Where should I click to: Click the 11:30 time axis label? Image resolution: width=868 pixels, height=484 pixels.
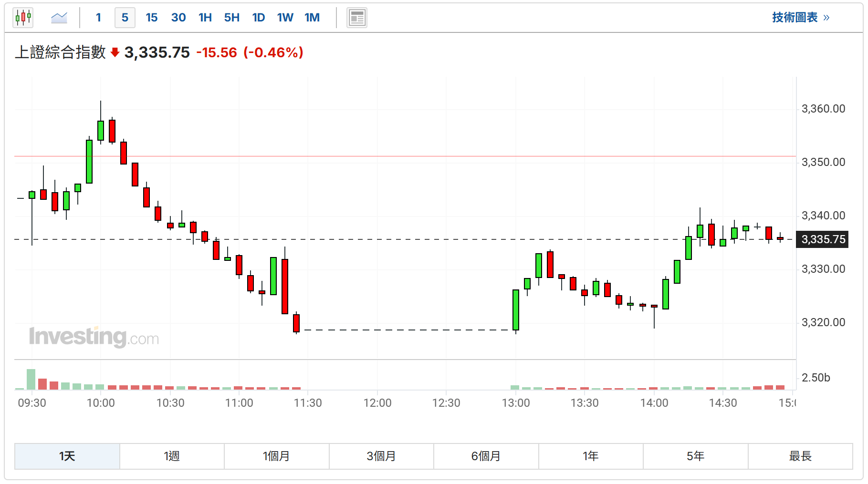308,403
